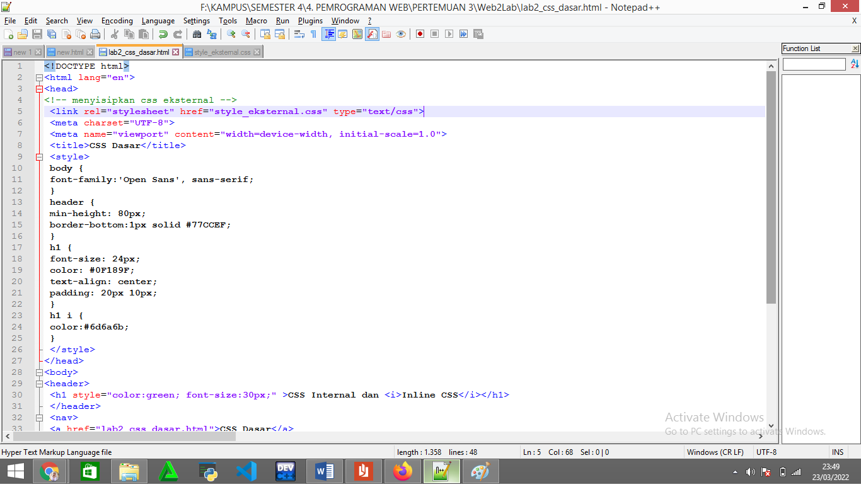This screenshot has height=504, width=861.
Task: Enable Document Monitoring with the eye icon
Action: pos(401,33)
